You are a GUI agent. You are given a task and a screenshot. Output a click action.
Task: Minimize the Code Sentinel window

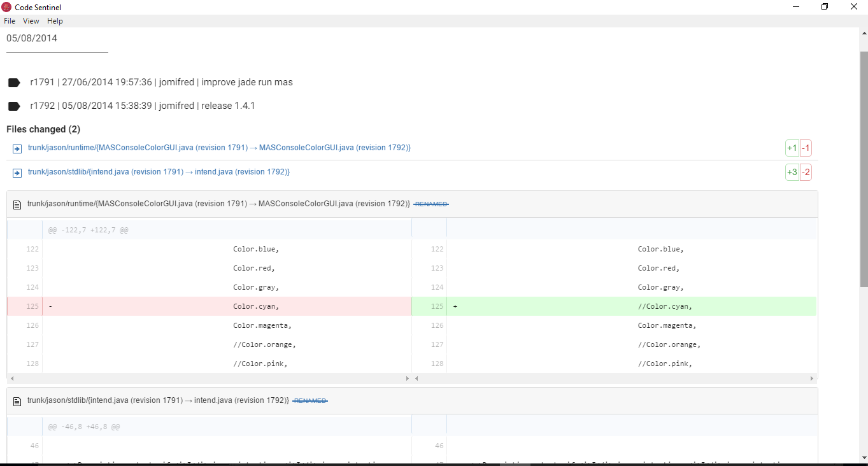click(x=796, y=7)
